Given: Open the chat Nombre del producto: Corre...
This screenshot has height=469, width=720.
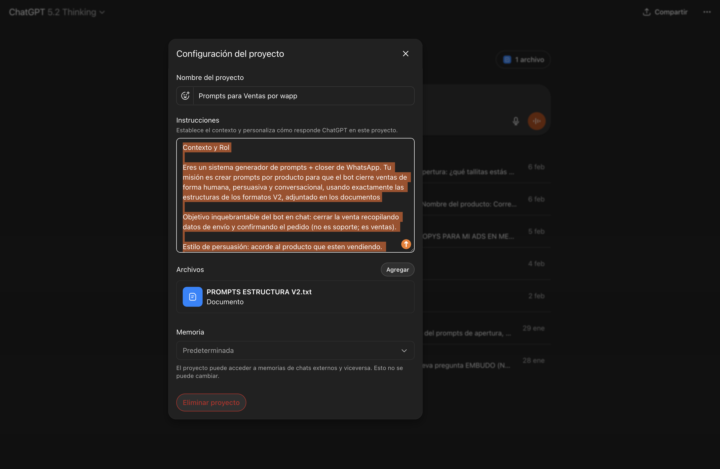Looking at the screenshot, I should [486, 200].
